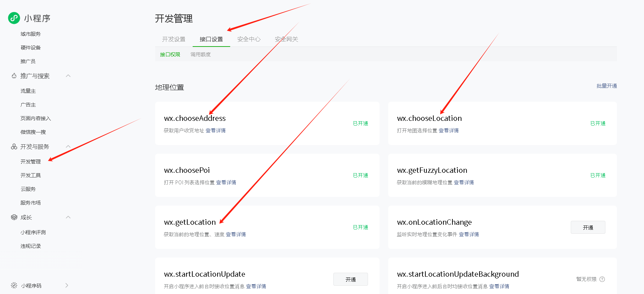Open the 安全网关 tab
This screenshot has height=294, width=644.
coord(286,39)
